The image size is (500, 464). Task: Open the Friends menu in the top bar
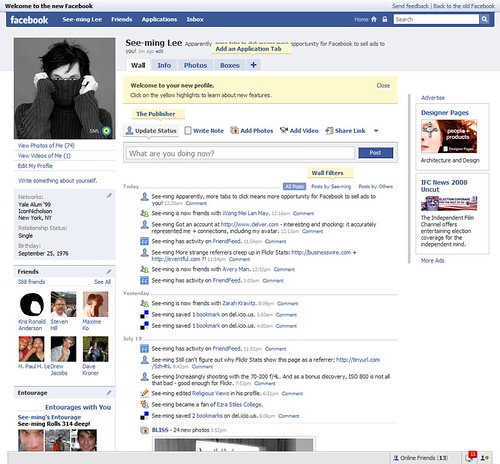coord(122,19)
